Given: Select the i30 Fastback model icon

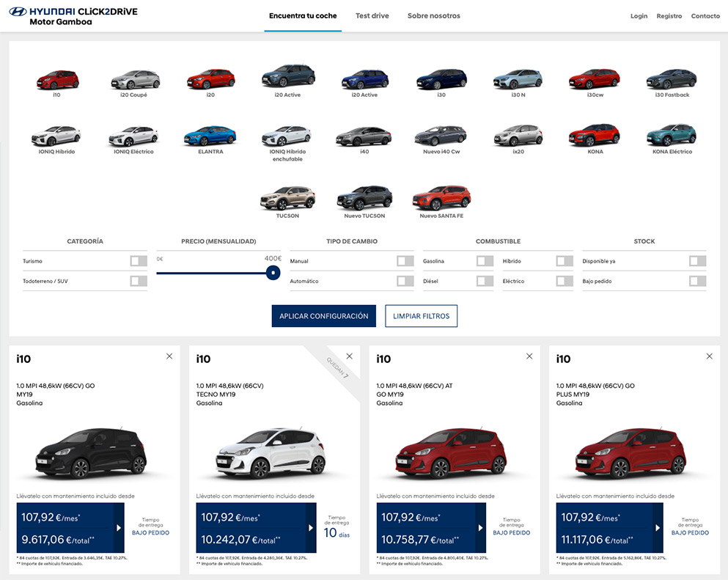Looking at the screenshot, I should pyautogui.click(x=671, y=79).
